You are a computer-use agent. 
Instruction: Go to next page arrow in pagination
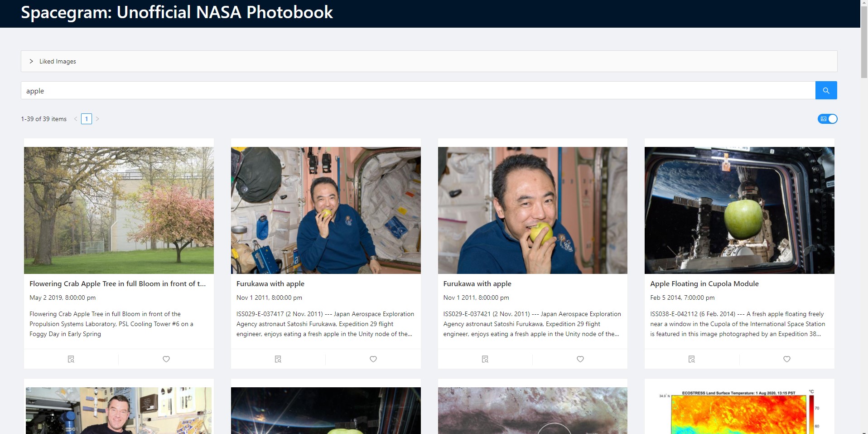click(97, 119)
